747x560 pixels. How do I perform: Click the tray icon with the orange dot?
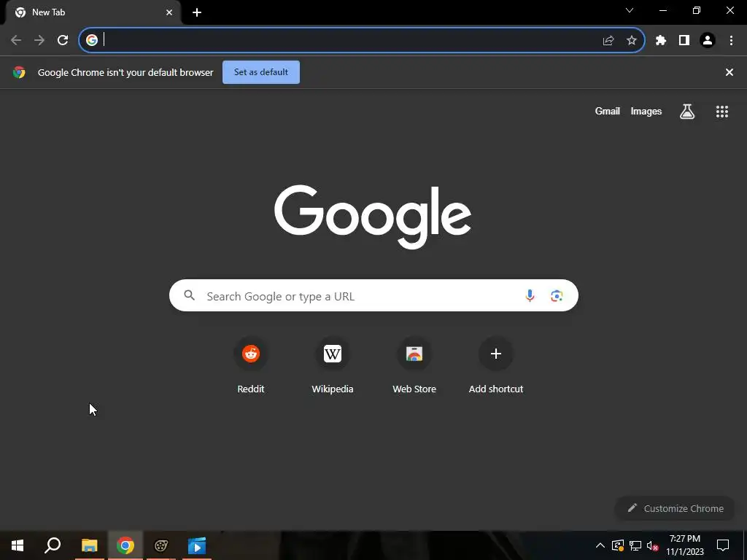618,545
